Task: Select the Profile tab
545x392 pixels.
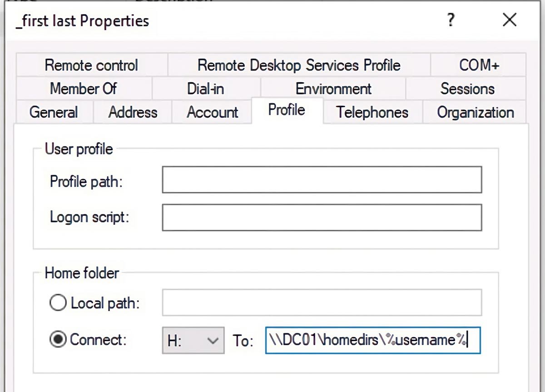Action: (287, 110)
